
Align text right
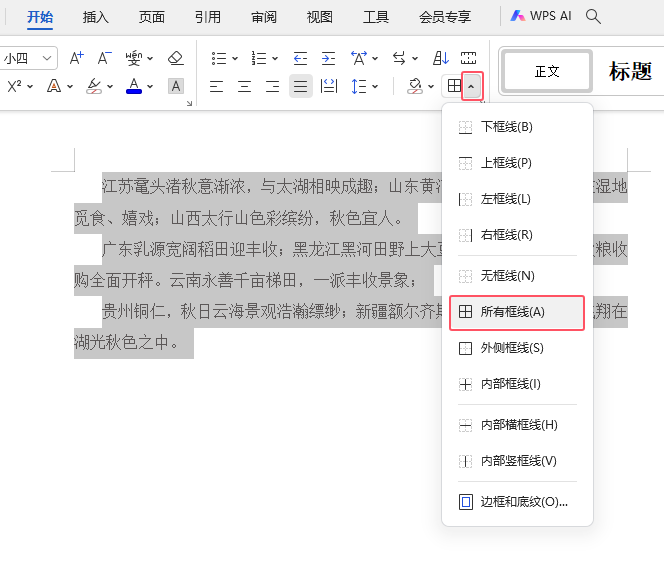click(x=272, y=86)
